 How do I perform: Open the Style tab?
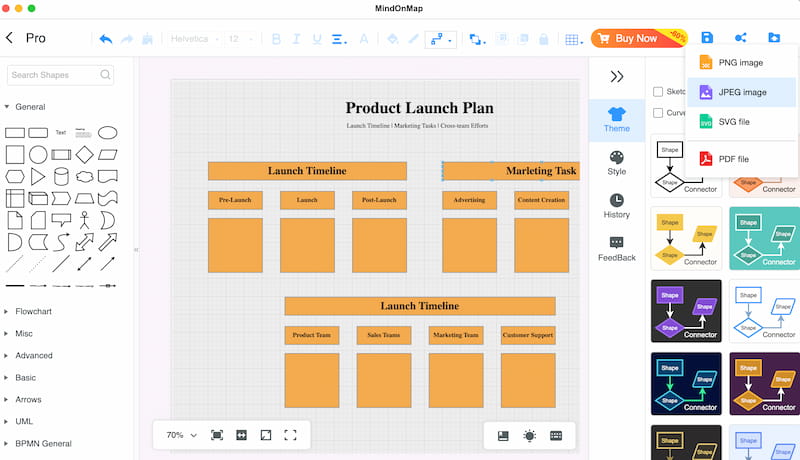tap(617, 163)
